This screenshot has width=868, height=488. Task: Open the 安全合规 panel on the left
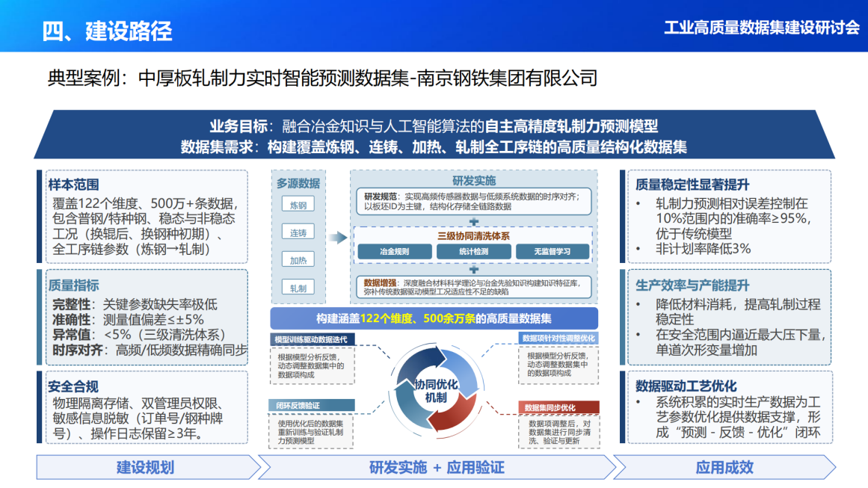[142, 407]
